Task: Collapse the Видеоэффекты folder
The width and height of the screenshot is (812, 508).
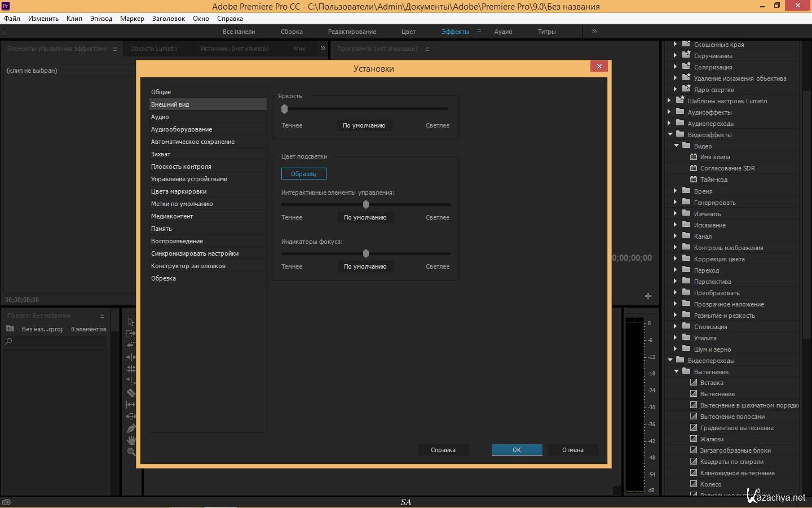Action: (x=670, y=134)
